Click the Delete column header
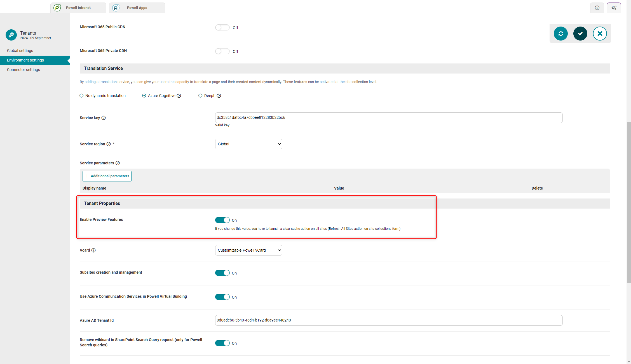 (x=537, y=188)
